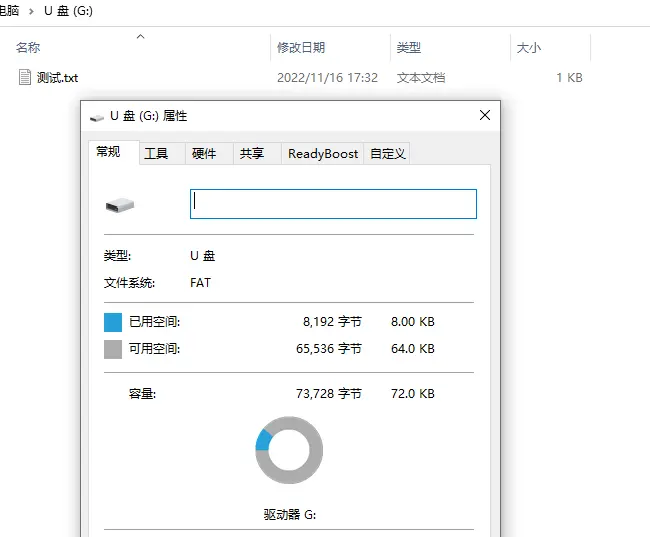Viewport: 650px width, 537px height.
Task: Click the sort arrow above 名称 column
Action: (141, 36)
